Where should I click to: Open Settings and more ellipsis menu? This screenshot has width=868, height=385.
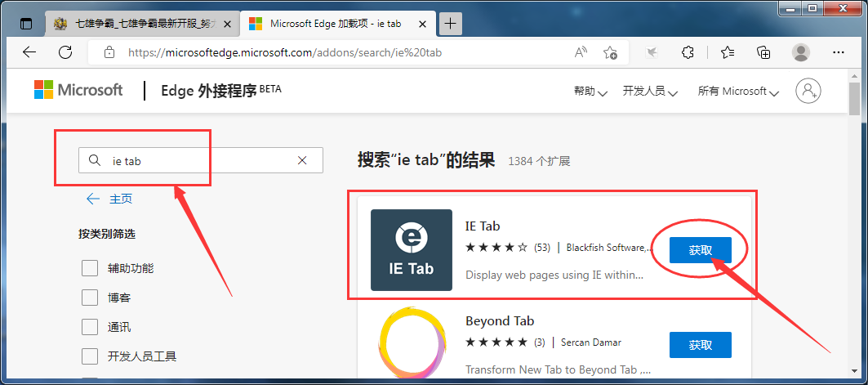coord(838,52)
